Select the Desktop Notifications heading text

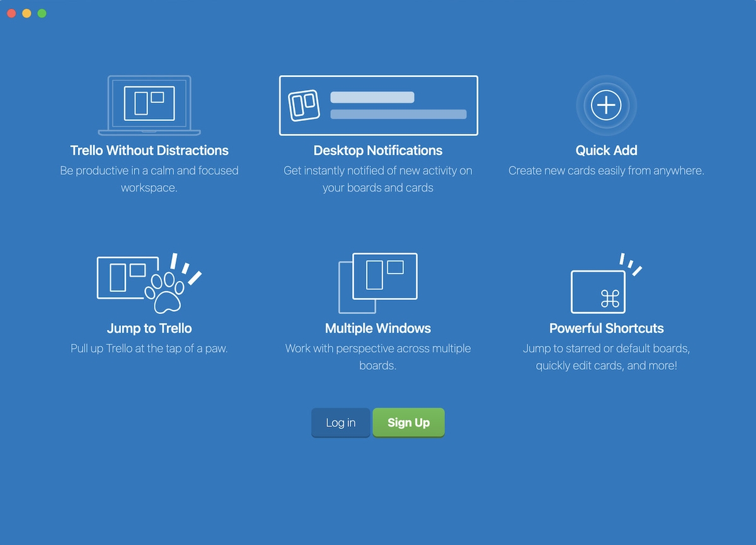tap(378, 151)
